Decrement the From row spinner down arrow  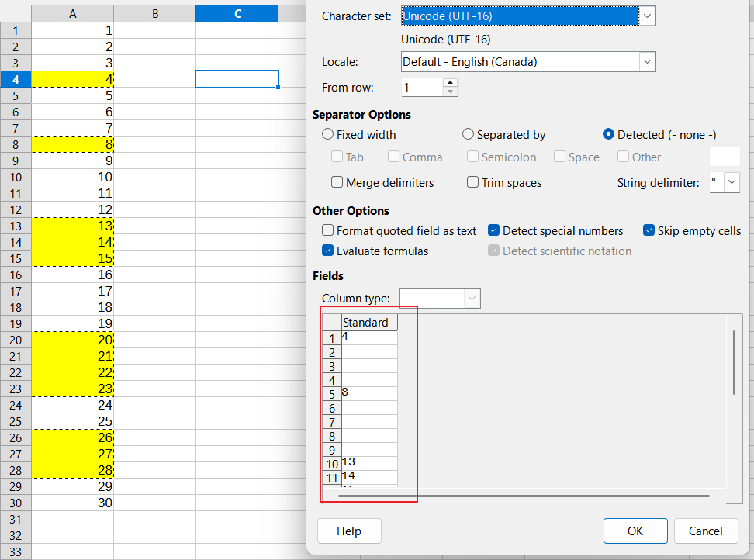tap(450, 92)
